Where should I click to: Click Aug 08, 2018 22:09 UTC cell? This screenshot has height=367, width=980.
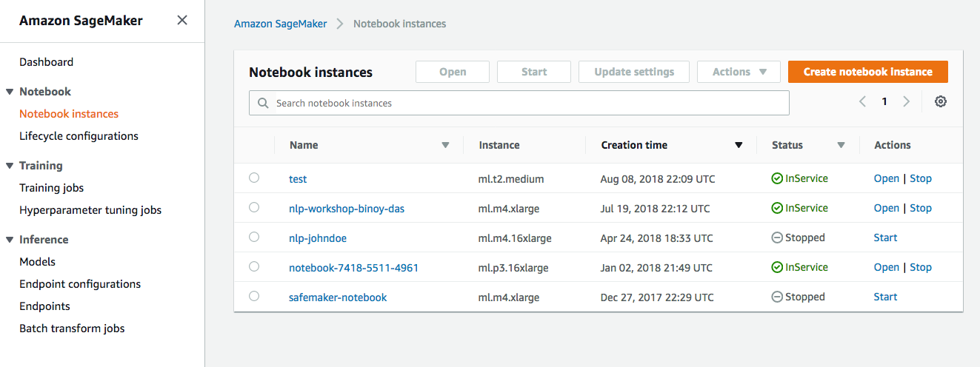658,179
